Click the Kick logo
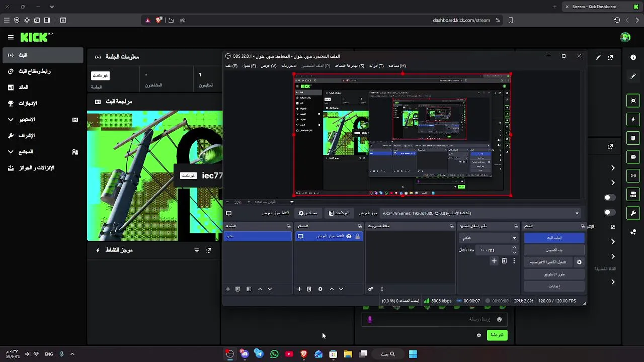Screen dimensions: 644x362 tap(37, 37)
